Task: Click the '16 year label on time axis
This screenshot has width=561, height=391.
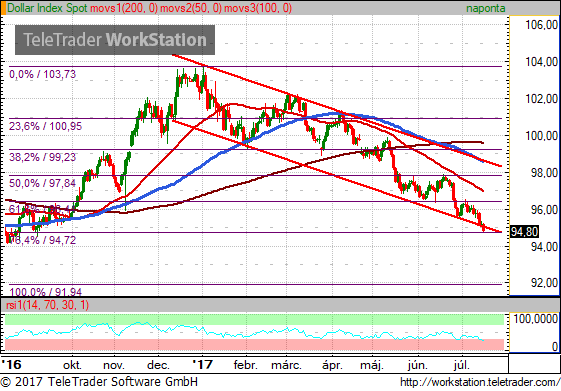Action: point(11,365)
